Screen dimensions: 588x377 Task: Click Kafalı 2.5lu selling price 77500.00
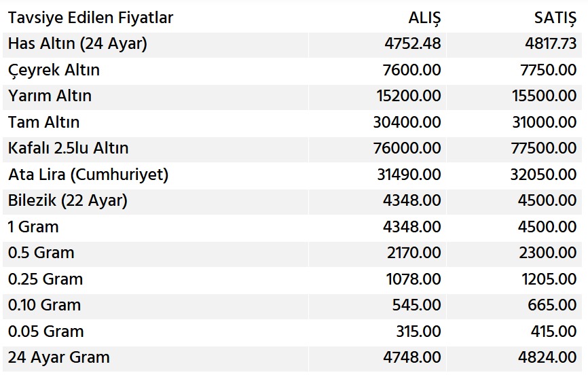543,148
